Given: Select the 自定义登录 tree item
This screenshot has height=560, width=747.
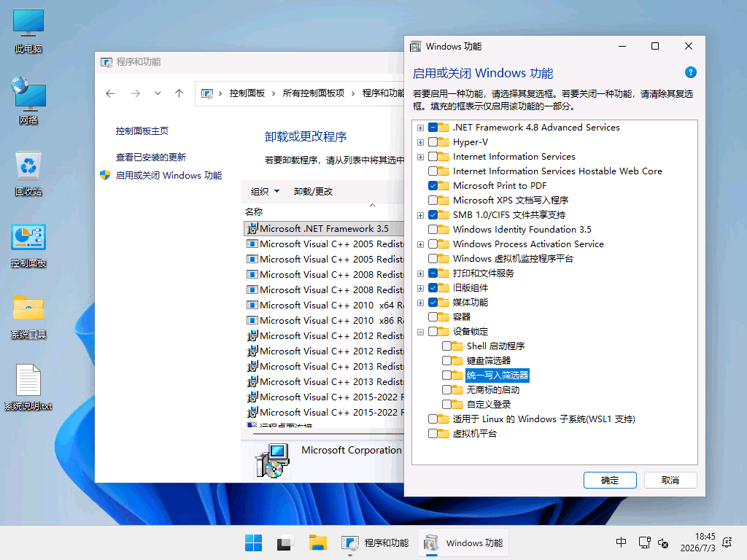Looking at the screenshot, I should click(488, 404).
